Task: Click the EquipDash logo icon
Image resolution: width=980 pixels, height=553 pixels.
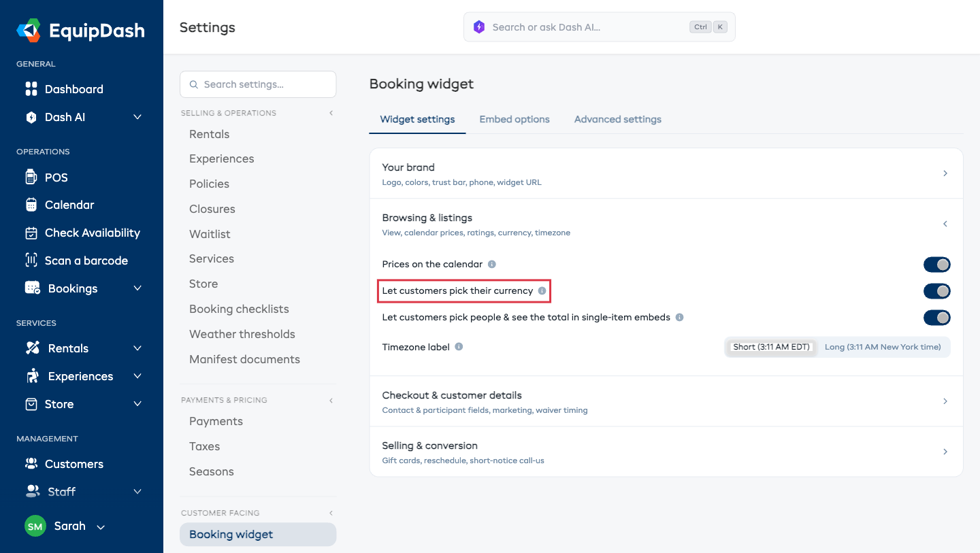Action: [x=29, y=31]
